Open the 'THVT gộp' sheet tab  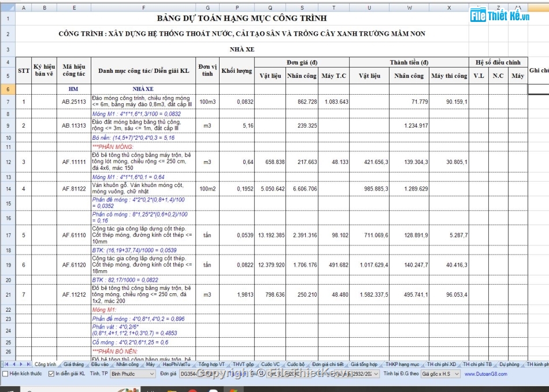coord(243,364)
